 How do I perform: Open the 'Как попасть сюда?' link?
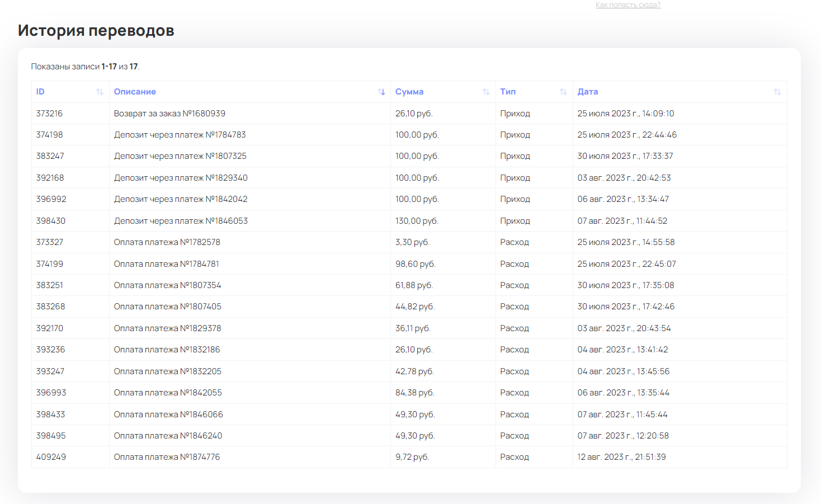pos(627,5)
